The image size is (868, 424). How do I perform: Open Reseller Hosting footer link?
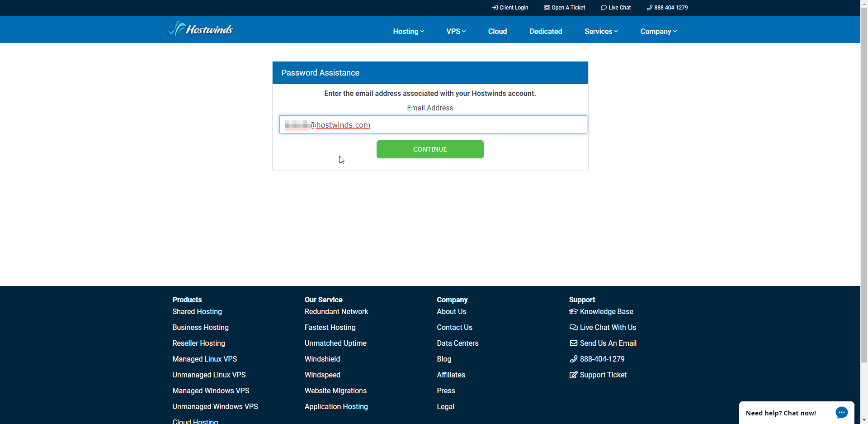click(198, 343)
